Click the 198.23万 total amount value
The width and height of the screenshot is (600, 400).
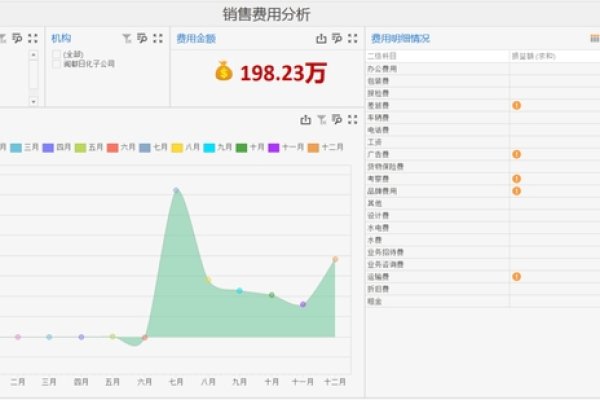click(283, 73)
